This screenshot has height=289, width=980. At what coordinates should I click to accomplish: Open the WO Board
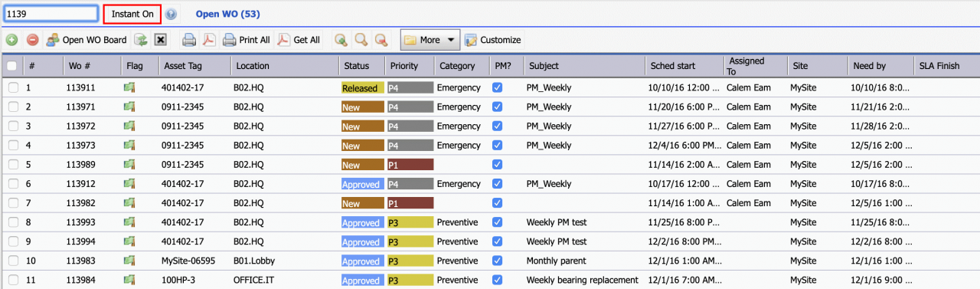click(x=87, y=40)
